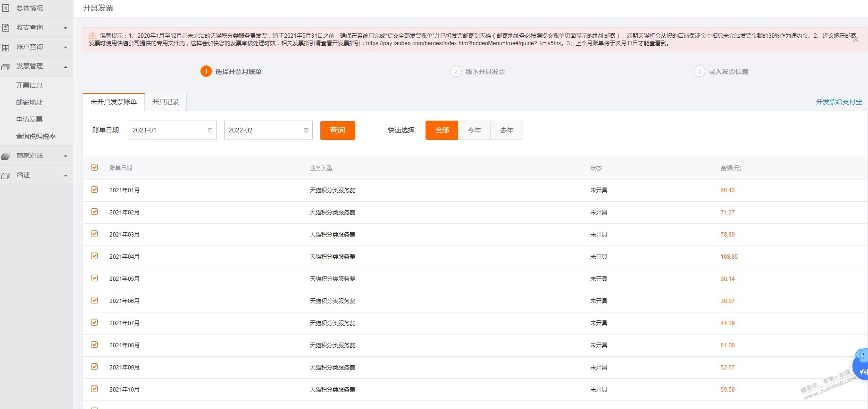Screen dimensions: 868x409
Task: Click the 2021年06月 date cell
Action: (x=125, y=301)
